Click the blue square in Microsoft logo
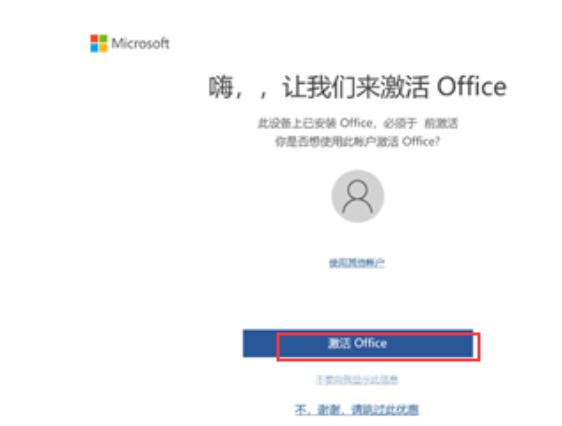The image size is (562, 426). pos(94,48)
